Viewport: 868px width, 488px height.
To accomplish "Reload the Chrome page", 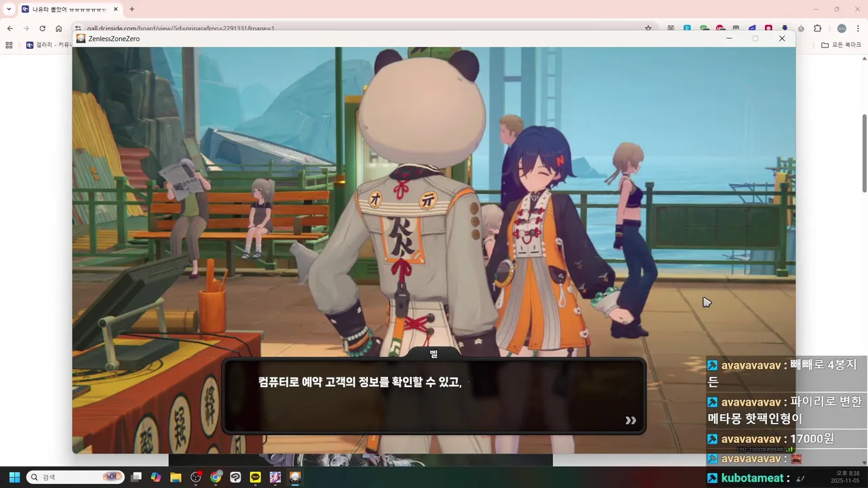I will (42, 28).
